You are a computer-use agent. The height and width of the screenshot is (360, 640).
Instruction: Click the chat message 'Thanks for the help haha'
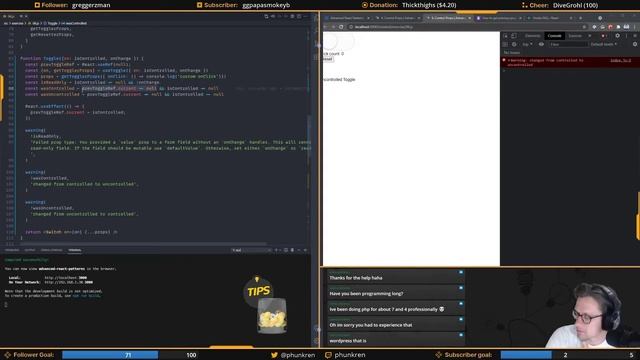(356, 278)
